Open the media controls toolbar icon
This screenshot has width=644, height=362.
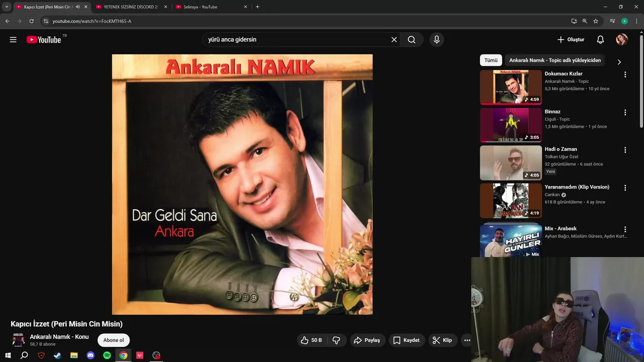point(612,21)
